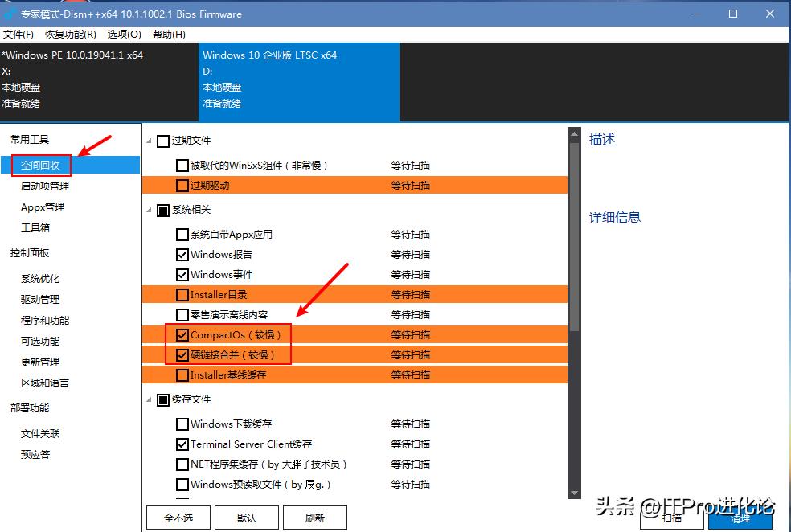Click the 全不选 button

pos(178,518)
